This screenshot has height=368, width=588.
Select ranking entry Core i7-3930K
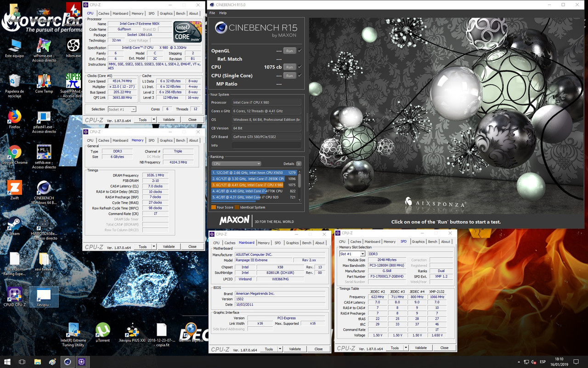click(254, 179)
